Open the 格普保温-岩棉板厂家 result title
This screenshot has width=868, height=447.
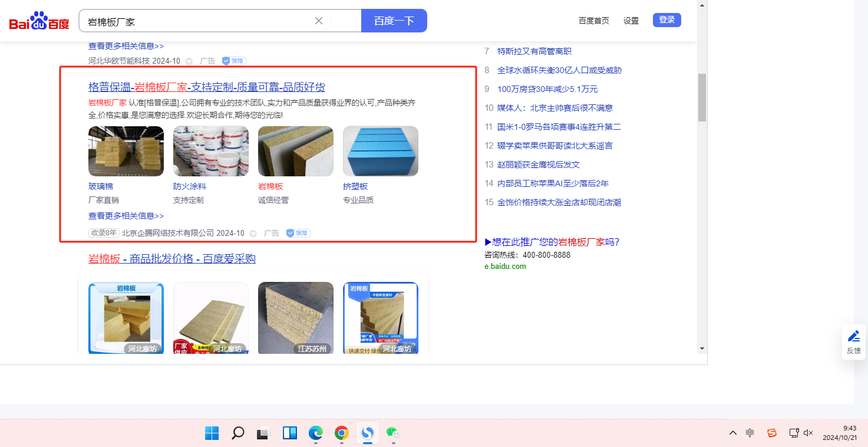coord(207,87)
